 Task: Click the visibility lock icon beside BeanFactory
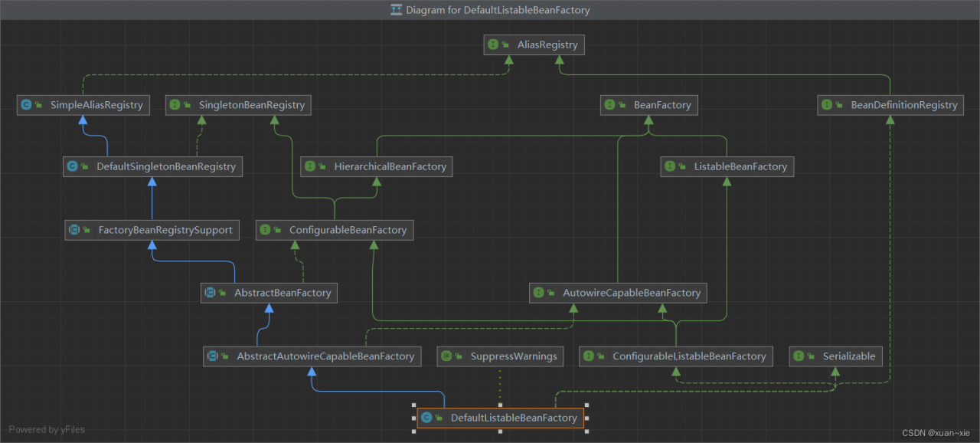coord(623,105)
